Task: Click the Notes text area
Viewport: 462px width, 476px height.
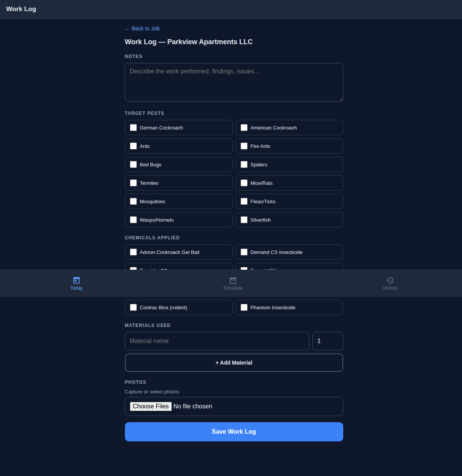Action: [x=234, y=82]
